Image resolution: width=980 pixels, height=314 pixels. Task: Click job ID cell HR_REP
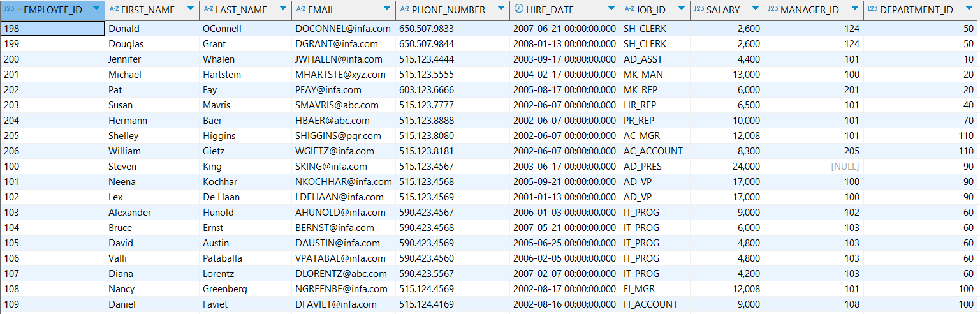click(x=655, y=105)
